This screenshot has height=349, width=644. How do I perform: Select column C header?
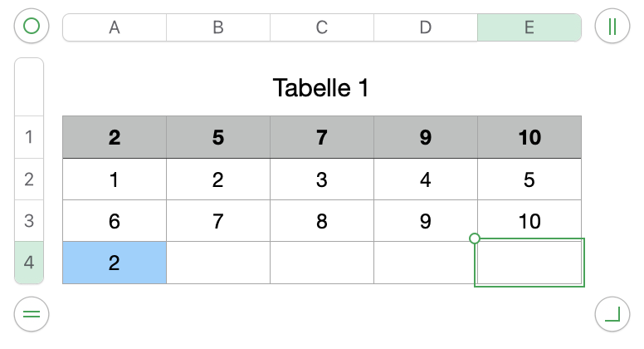(x=322, y=27)
